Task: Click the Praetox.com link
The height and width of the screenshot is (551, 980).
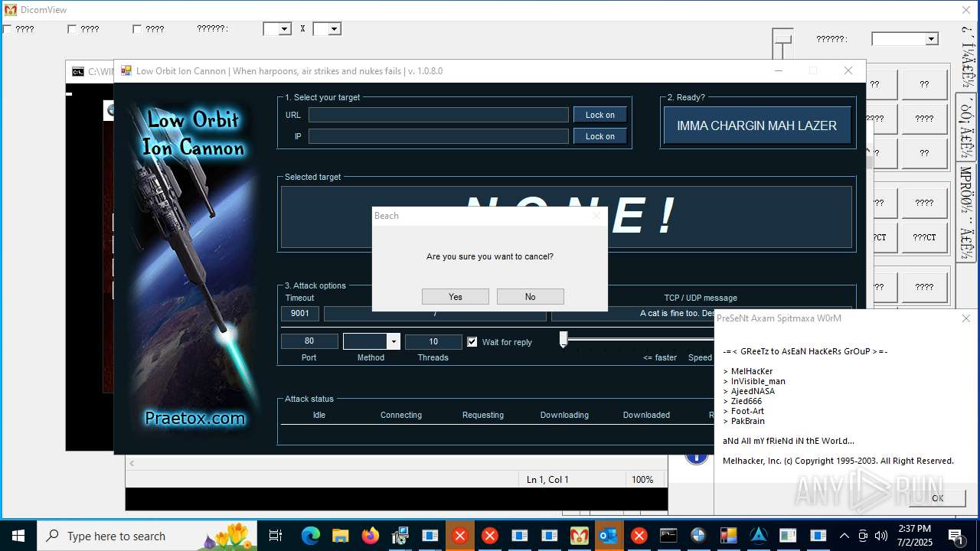Action: click(195, 418)
